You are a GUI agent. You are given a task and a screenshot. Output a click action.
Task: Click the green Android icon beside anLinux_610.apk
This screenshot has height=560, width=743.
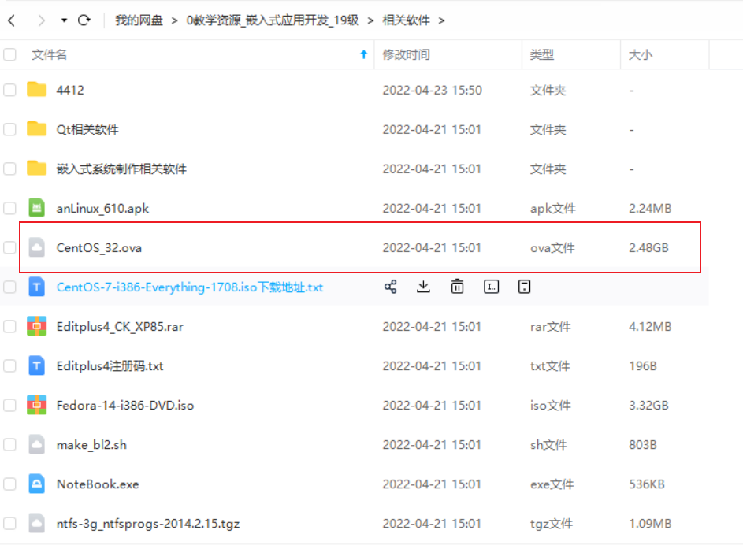click(35, 208)
